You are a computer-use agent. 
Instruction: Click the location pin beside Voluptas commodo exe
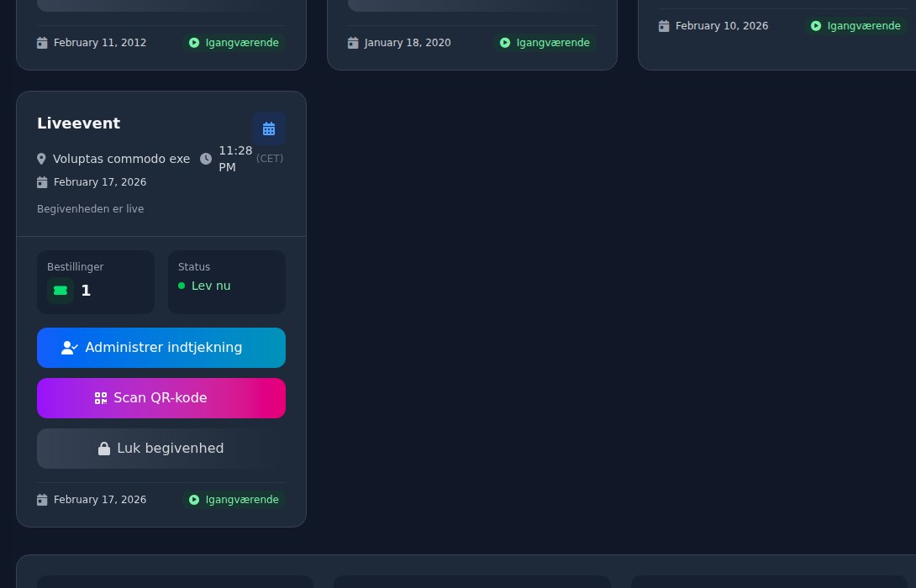tap(41, 159)
